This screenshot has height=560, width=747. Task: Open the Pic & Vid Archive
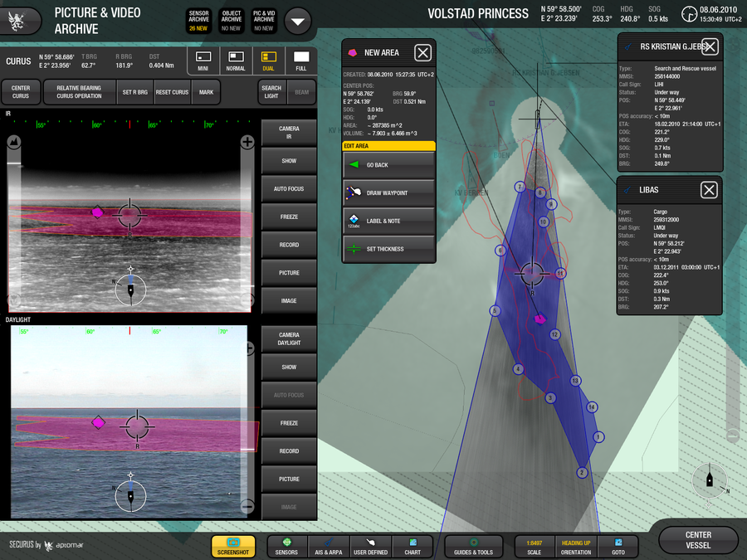pyautogui.click(x=264, y=21)
